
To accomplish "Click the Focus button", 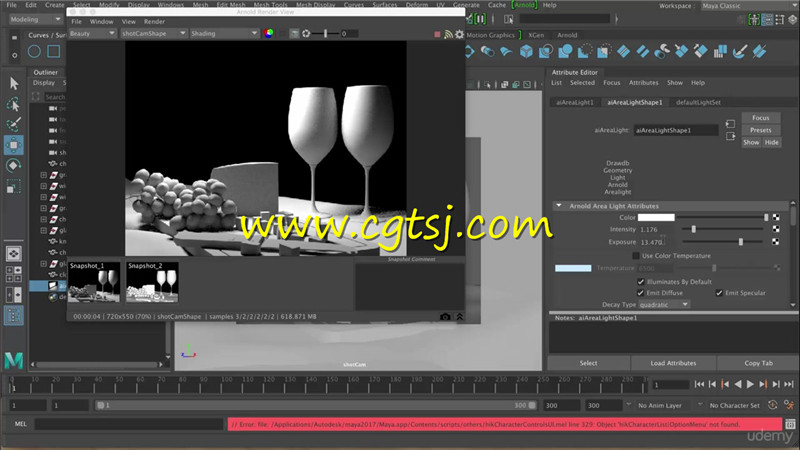I will pyautogui.click(x=760, y=118).
